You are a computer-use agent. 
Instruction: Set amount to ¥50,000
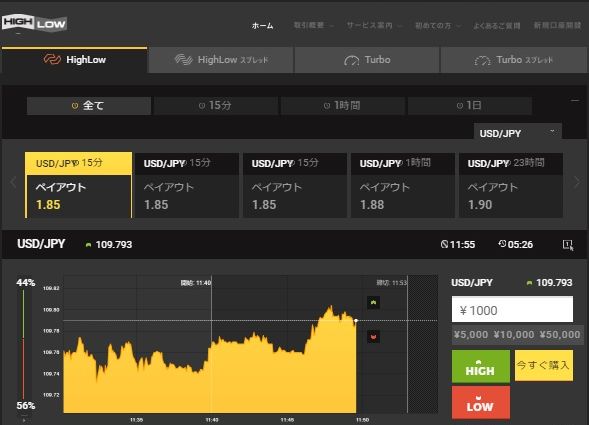[560, 334]
